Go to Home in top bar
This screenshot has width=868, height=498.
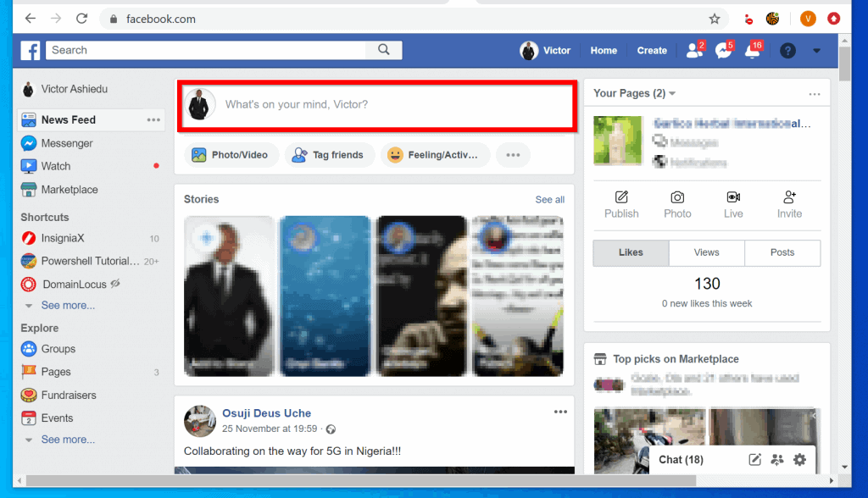click(x=604, y=50)
